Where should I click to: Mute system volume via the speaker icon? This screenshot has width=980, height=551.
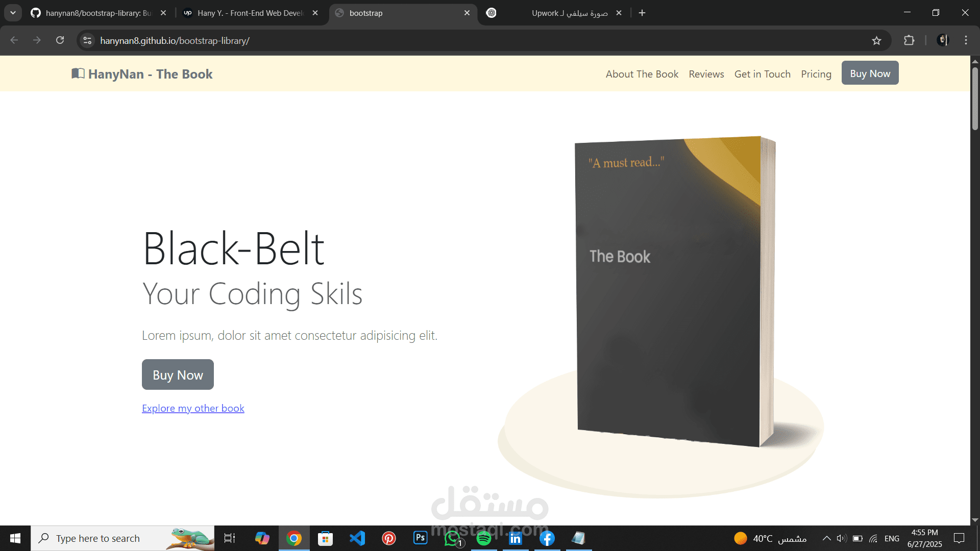click(x=842, y=538)
